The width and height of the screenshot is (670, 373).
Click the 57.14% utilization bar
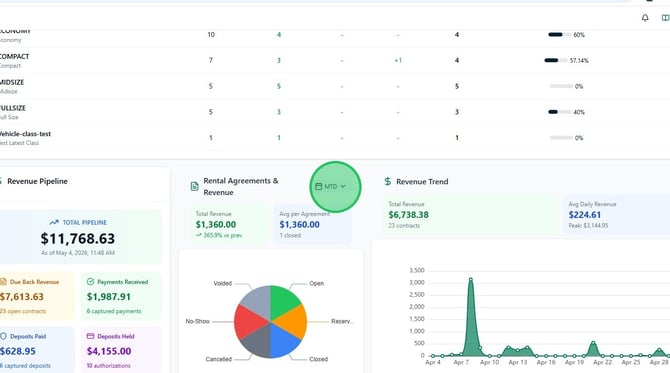[x=555, y=60]
